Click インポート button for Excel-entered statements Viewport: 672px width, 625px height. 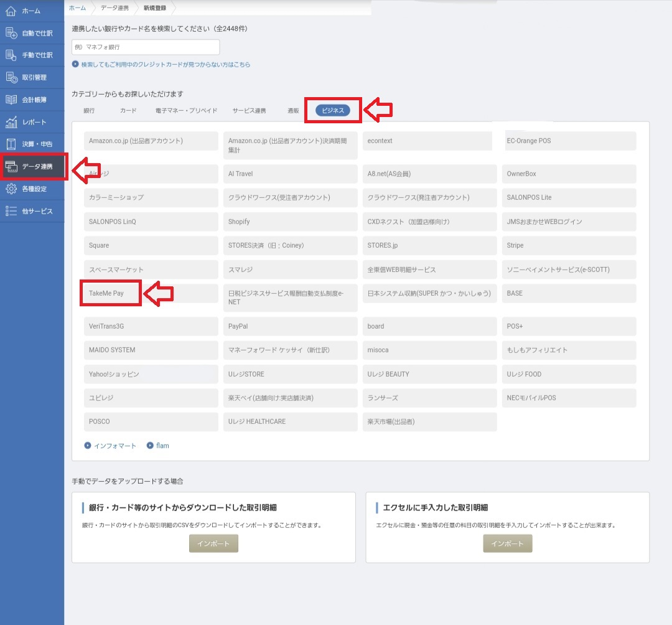click(x=508, y=543)
